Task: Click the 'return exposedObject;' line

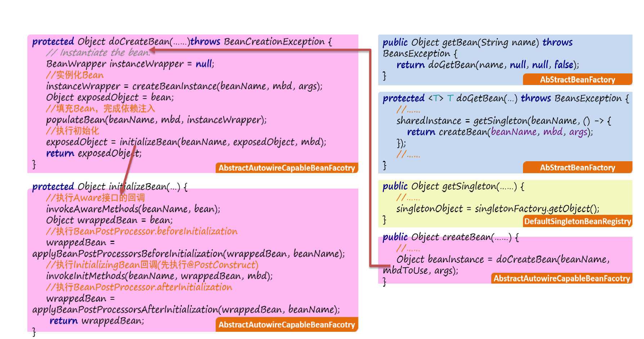Action: point(94,153)
